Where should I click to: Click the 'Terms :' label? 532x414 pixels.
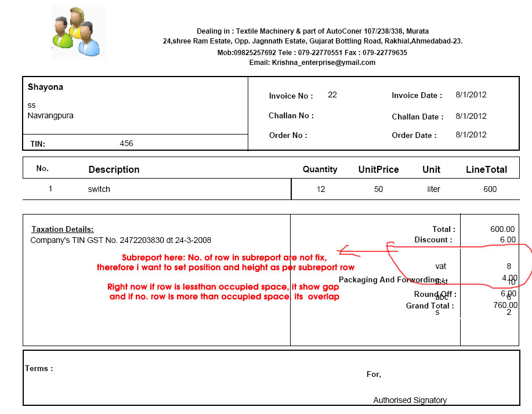pos(39,369)
